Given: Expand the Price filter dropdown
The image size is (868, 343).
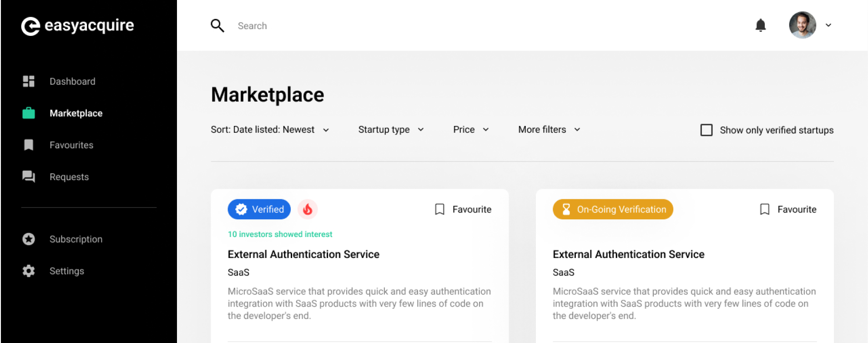Looking at the screenshot, I should tap(471, 130).
